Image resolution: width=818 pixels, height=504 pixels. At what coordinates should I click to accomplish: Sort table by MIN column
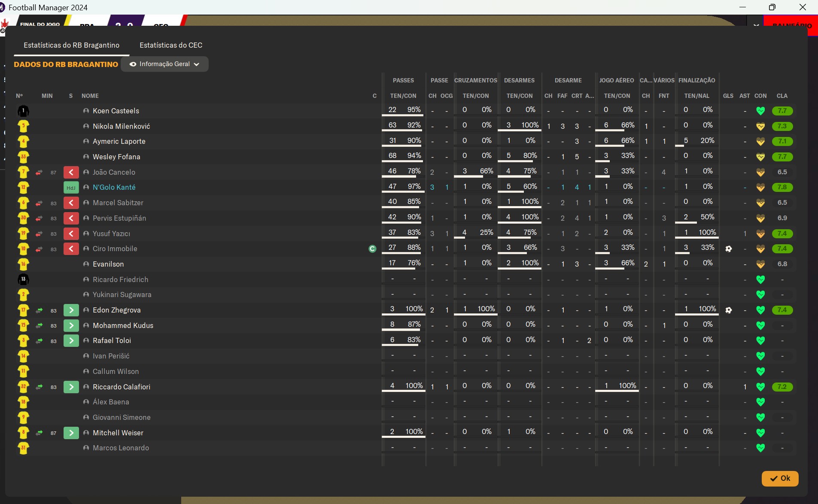[47, 96]
